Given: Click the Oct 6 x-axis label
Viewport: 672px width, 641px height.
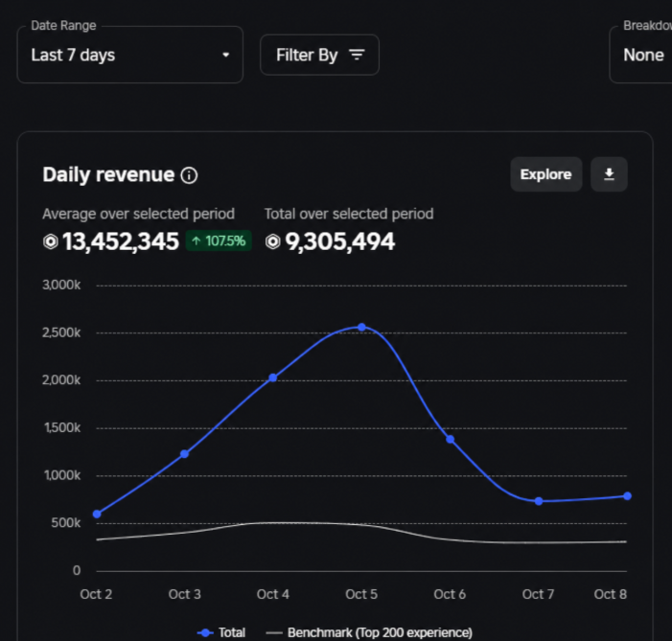Looking at the screenshot, I should pos(450,594).
